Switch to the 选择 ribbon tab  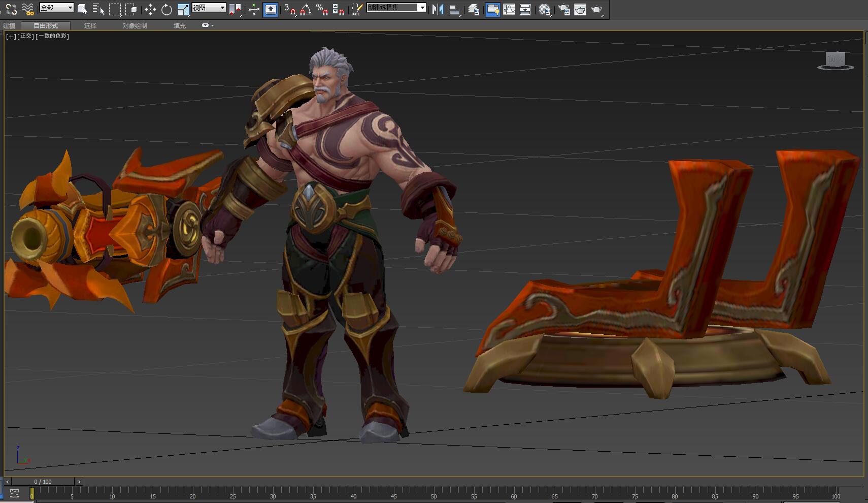(90, 25)
